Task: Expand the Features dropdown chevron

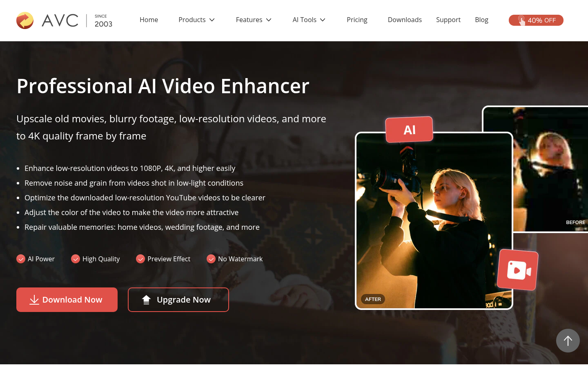Action: click(269, 20)
